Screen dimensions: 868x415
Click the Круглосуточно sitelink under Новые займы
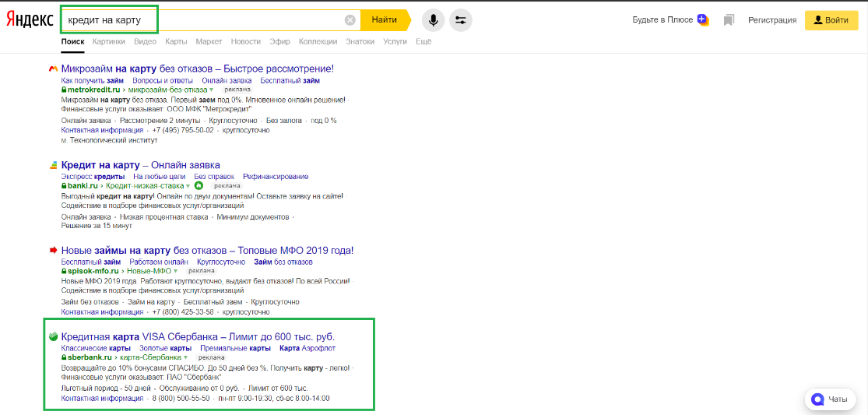[221, 262]
